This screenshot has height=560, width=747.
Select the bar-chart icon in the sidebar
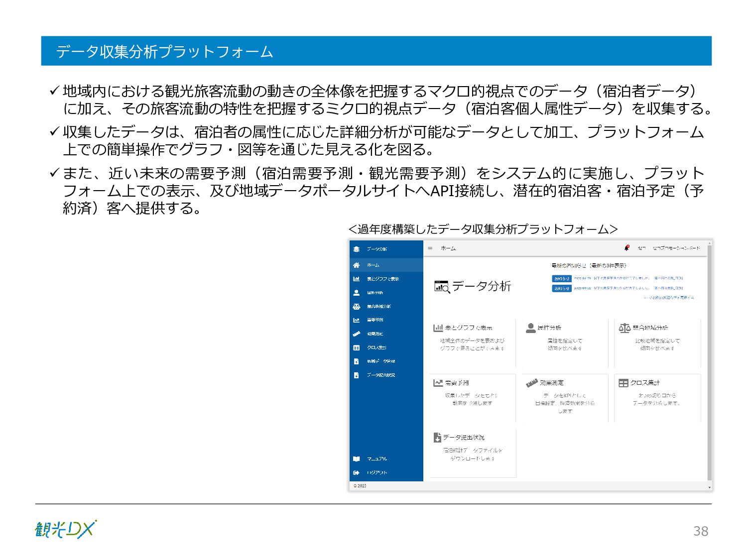[356, 279]
